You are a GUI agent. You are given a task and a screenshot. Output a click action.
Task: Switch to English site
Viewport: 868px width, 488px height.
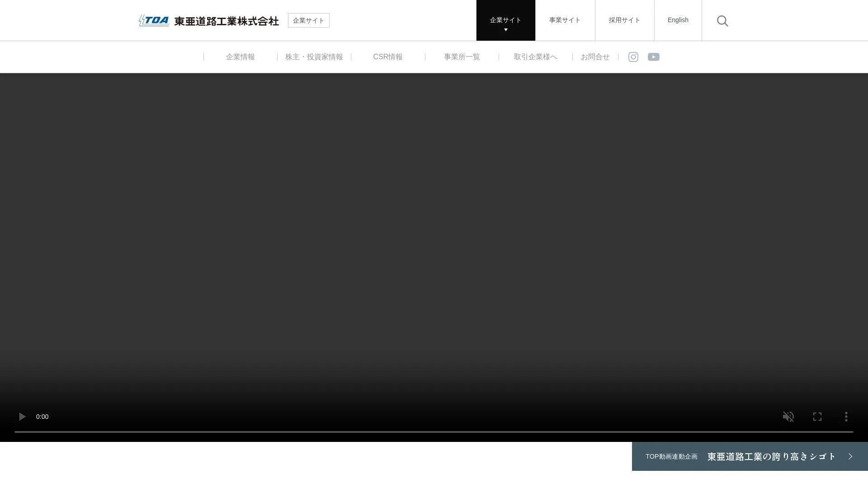click(x=678, y=20)
